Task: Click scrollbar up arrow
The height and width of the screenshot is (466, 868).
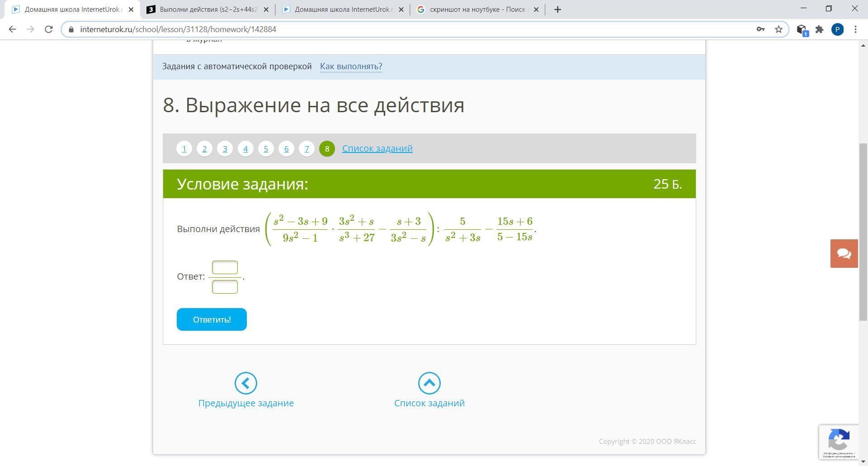Action: tap(863, 45)
